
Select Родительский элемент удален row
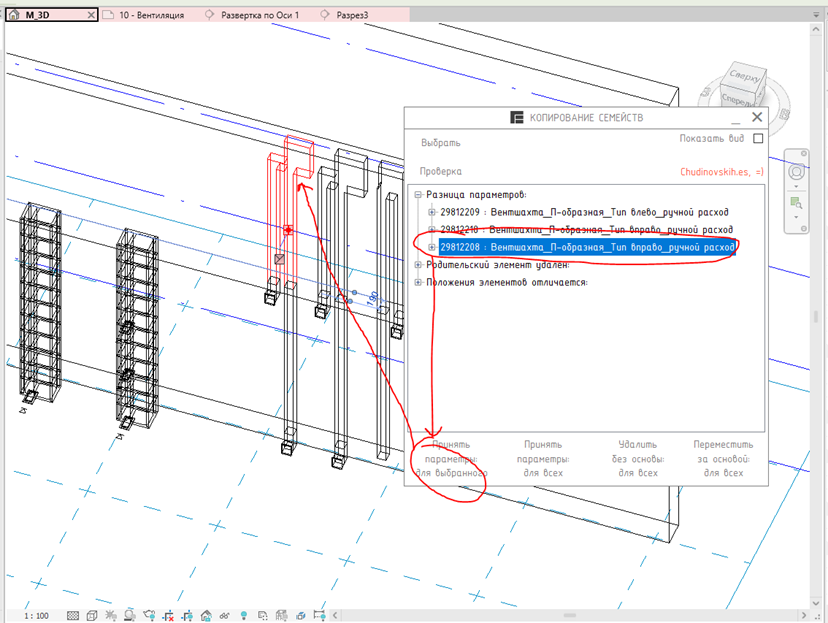pos(497,265)
